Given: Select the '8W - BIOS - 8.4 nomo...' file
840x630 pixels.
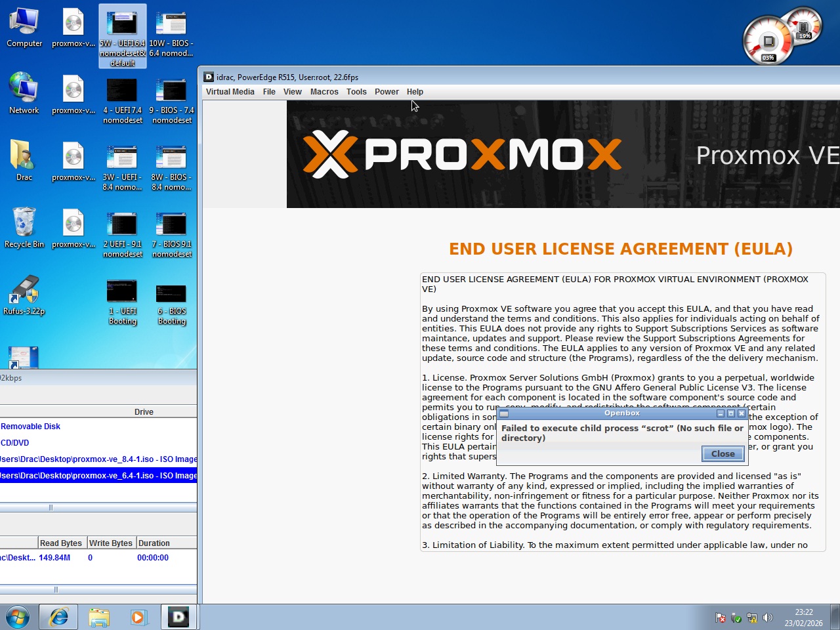Looking at the screenshot, I should (x=171, y=167).
